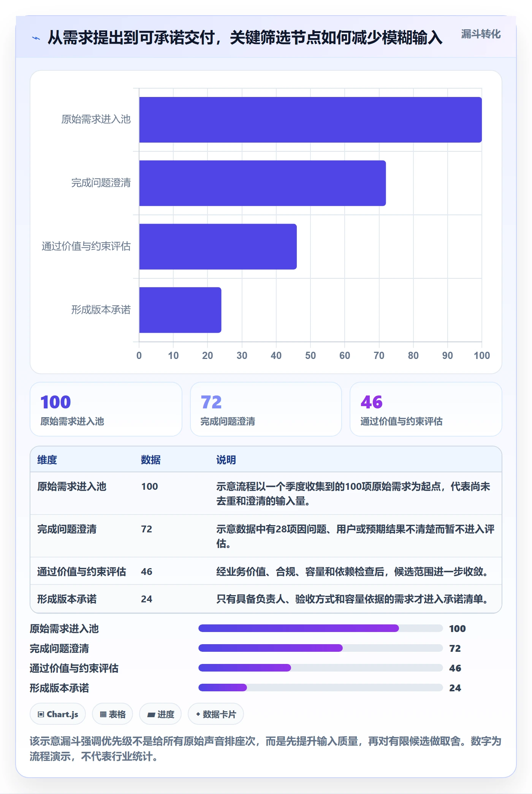Click the 原始需求进入池 chart bar
Image resolution: width=532 pixels, height=794 pixels.
[x=310, y=120]
